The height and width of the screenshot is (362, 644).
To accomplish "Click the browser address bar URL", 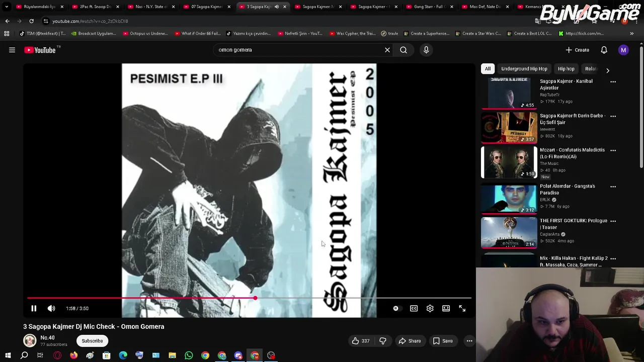I will click(x=90, y=21).
